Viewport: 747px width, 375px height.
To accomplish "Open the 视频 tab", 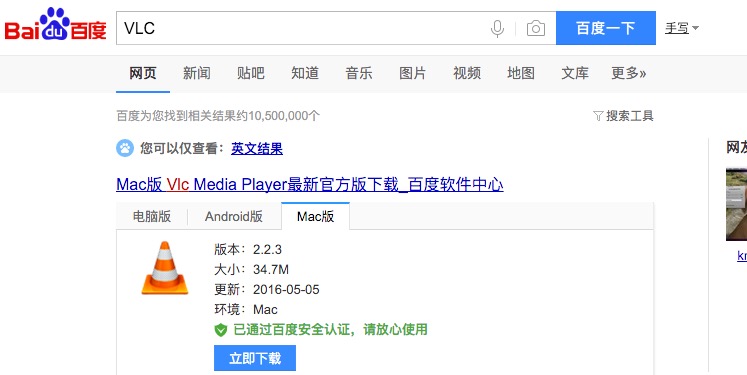I will click(467, 73).
